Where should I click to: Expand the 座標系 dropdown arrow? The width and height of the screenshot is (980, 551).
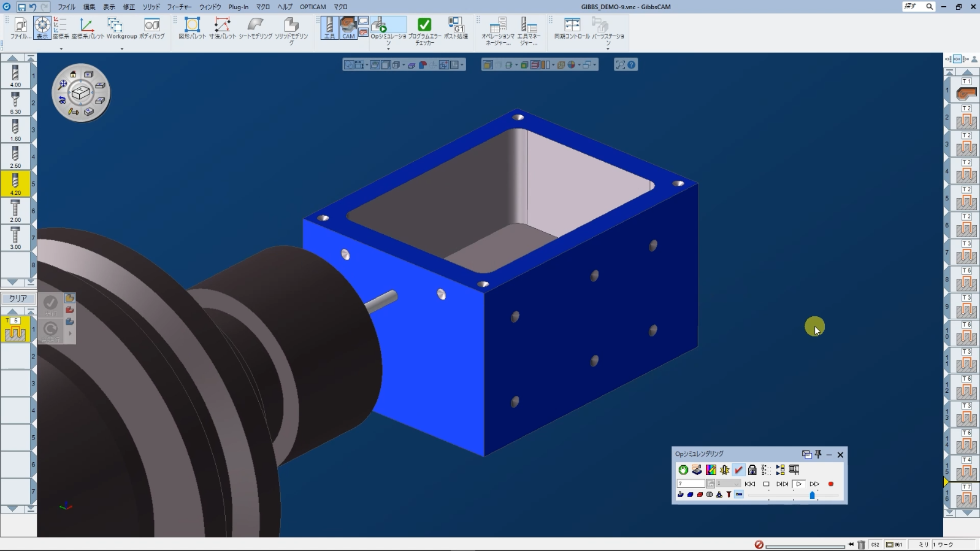click(x=61, y=48)
